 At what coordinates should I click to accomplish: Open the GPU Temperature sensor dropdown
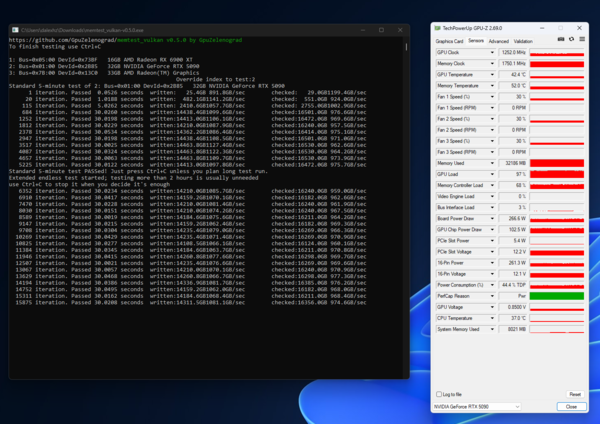tap(492, 75)
